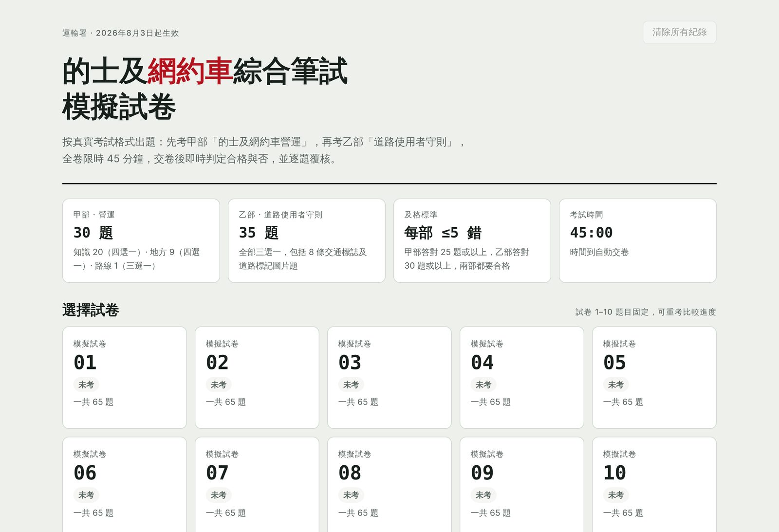Select mock paper 10 card
The height and width of the screenshot is (532, 779).
pos(654,485)
